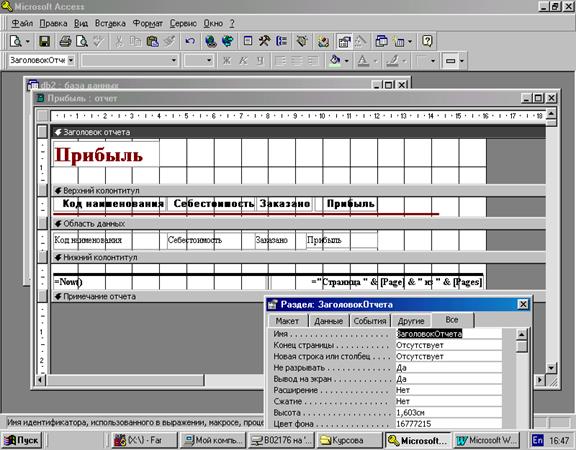Click the En language indicator in tray
Image resolution: width=576 pixels, height=450 pixels.
point(537,440)
